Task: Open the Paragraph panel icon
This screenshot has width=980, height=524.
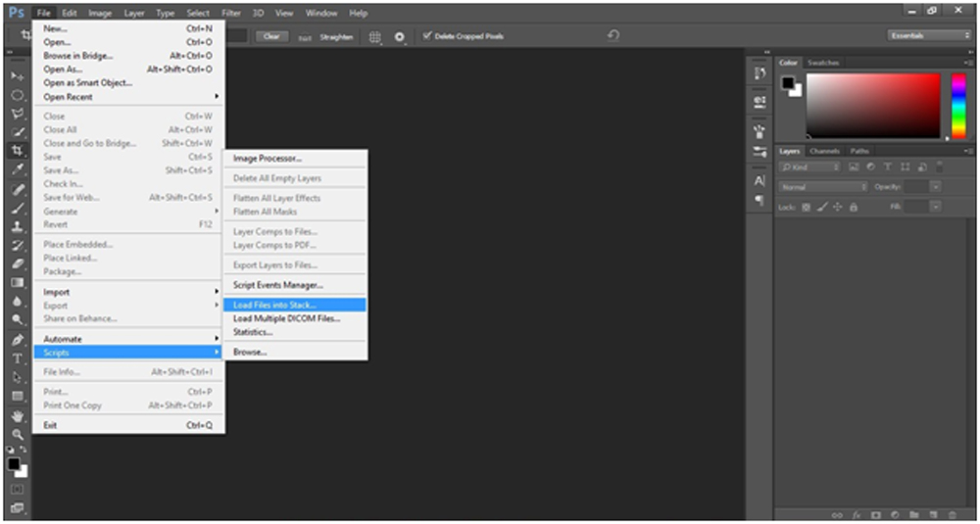Action: tap(760, 200)
